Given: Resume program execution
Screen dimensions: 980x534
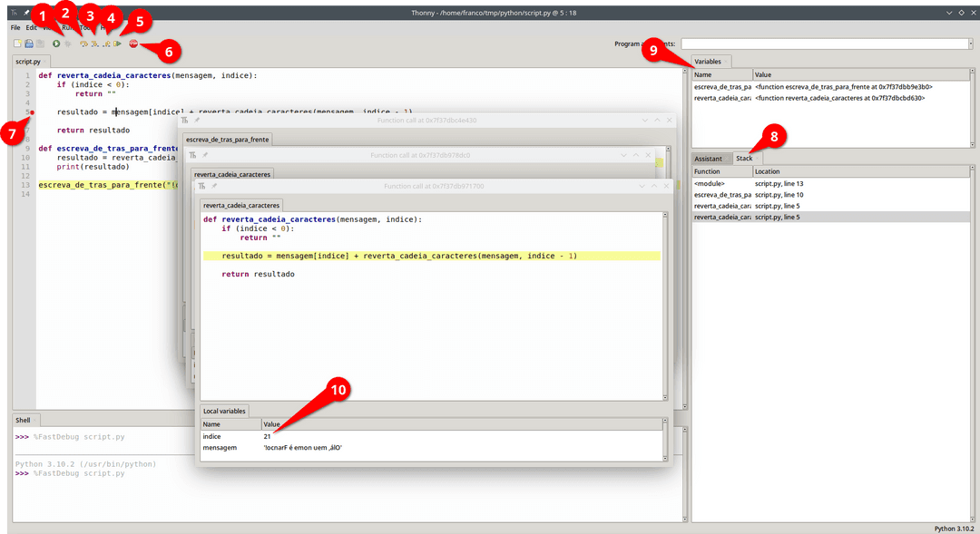Looking at the screenshot, I should coord(118,43).
